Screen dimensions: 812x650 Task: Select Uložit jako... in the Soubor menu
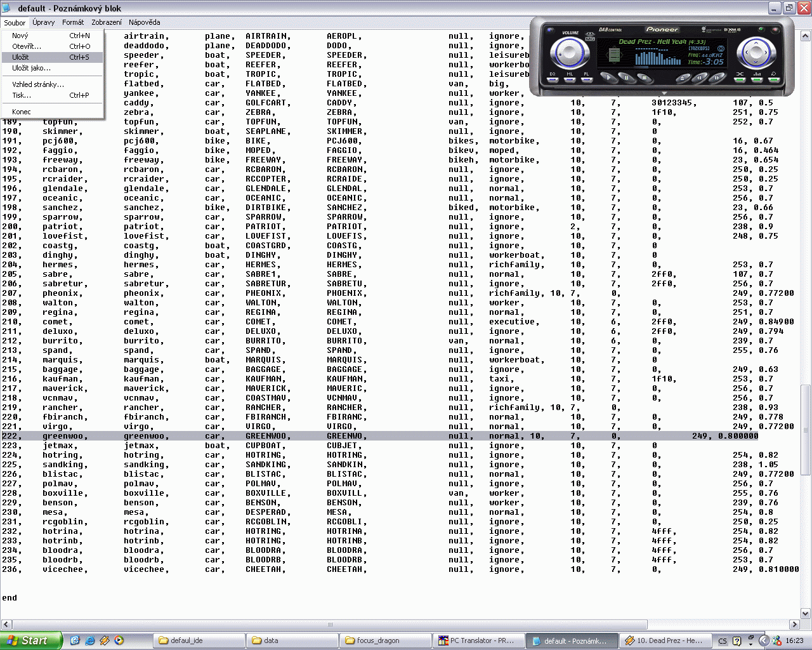coord(31,68)
